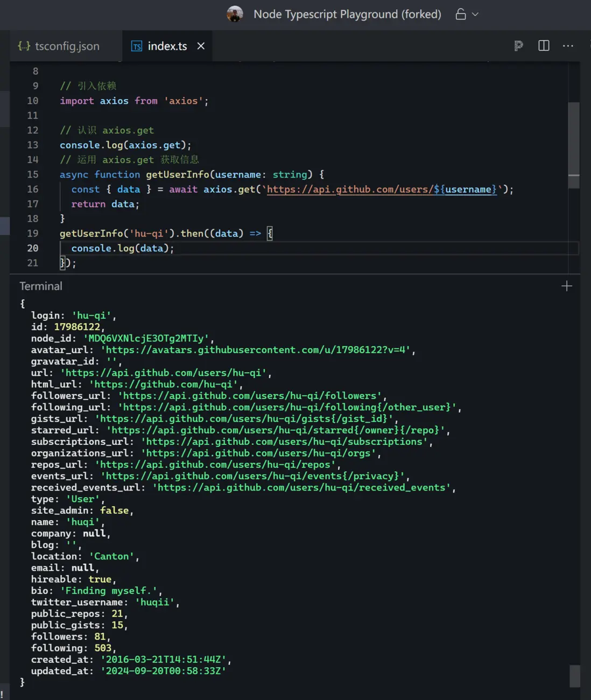
Task: Click the avatar_url value in terminal
Action: (x=256, y=350)
